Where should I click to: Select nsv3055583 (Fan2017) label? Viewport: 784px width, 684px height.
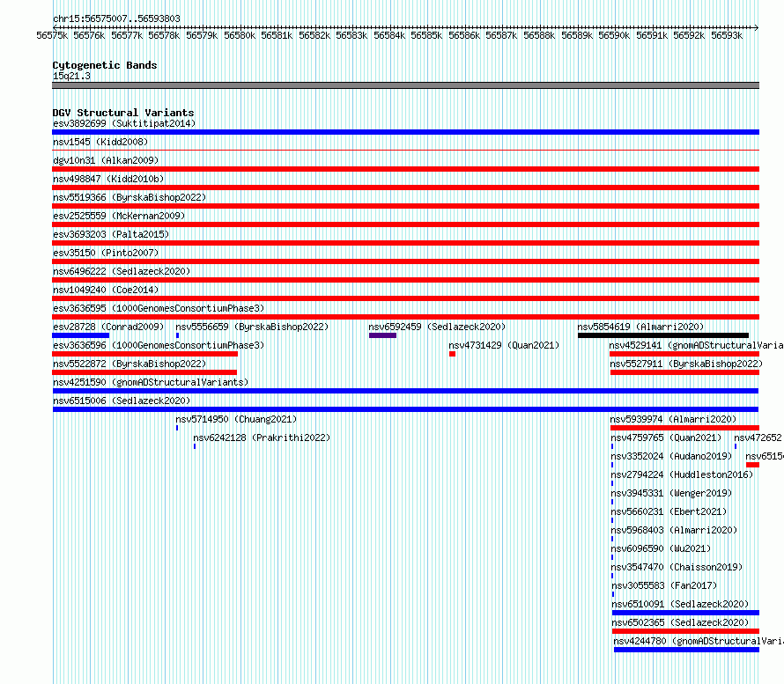coord(664,585)
